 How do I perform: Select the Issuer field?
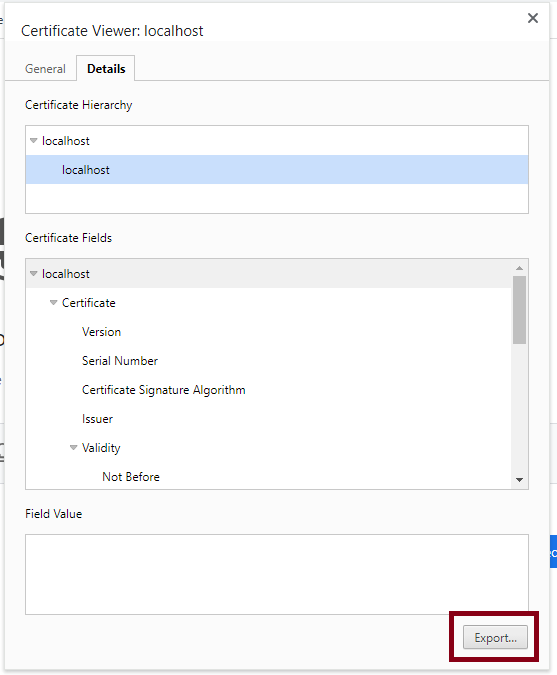click(x=97, y=419)
